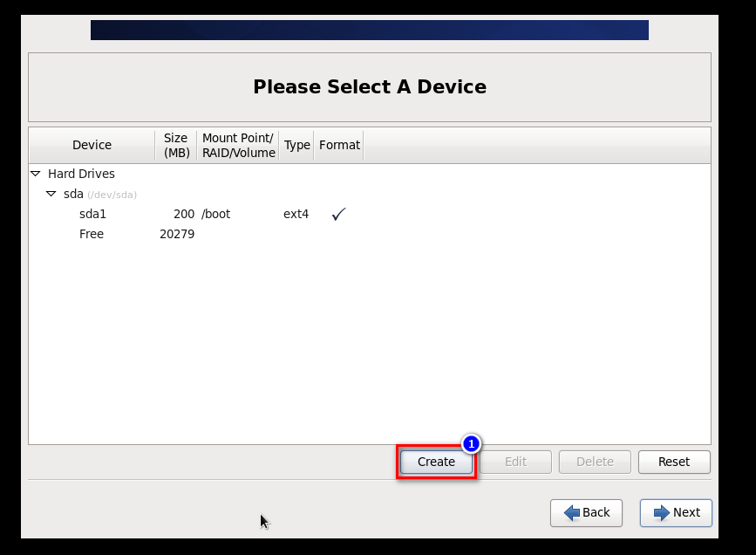Click the Device column header
756x555 pixels.
[92, 145]
